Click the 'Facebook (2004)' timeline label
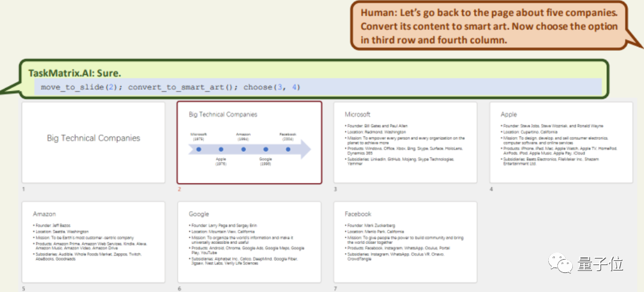 pos(288,136)
